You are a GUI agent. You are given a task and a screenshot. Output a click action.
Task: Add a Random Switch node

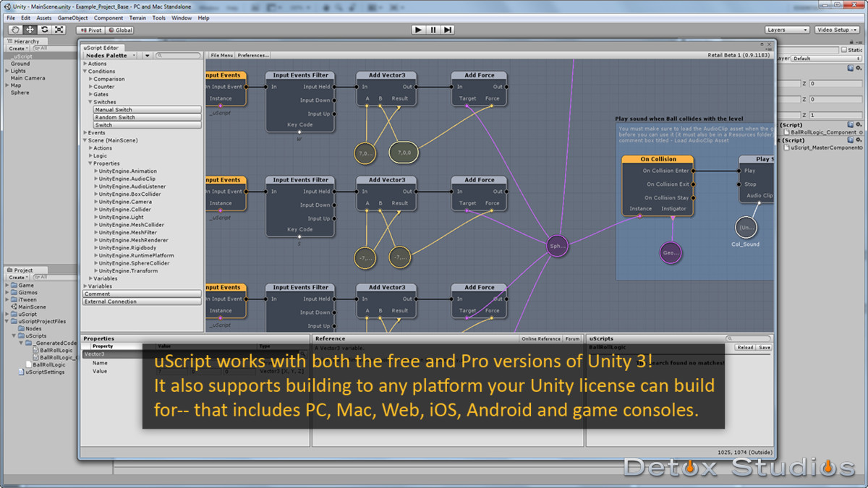[148, 117]
